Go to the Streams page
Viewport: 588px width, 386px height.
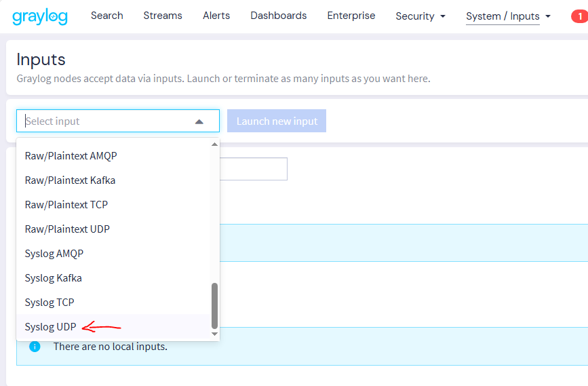163,16
